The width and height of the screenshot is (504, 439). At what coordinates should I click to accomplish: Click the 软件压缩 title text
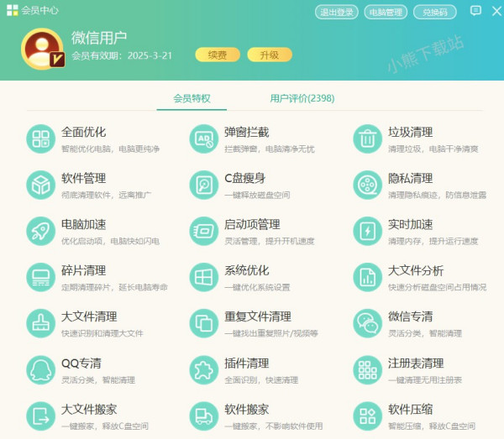coord(410,410)
